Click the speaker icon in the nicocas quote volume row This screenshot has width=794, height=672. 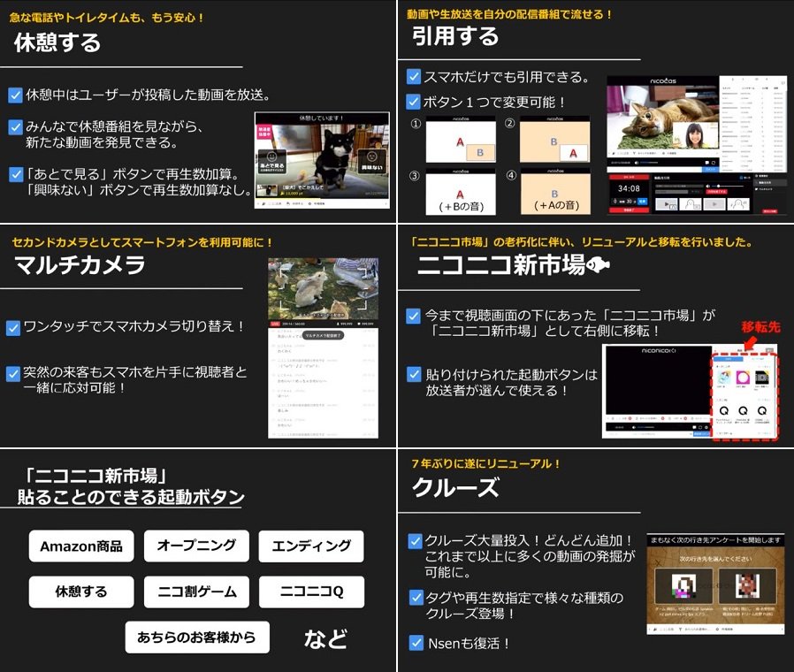coord(707,186)
